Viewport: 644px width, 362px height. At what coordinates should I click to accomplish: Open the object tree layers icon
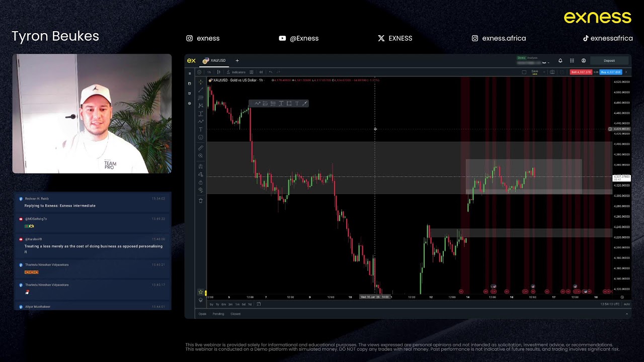[x=201, y=300]
